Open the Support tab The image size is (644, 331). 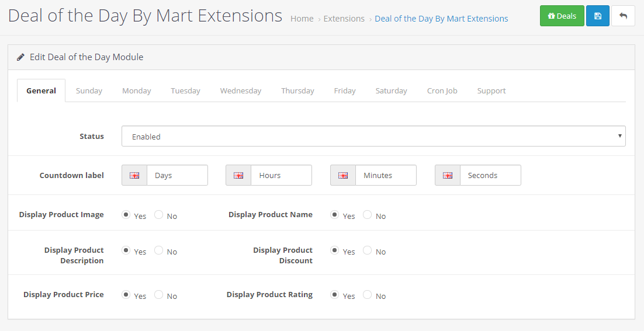coord(491,90)
